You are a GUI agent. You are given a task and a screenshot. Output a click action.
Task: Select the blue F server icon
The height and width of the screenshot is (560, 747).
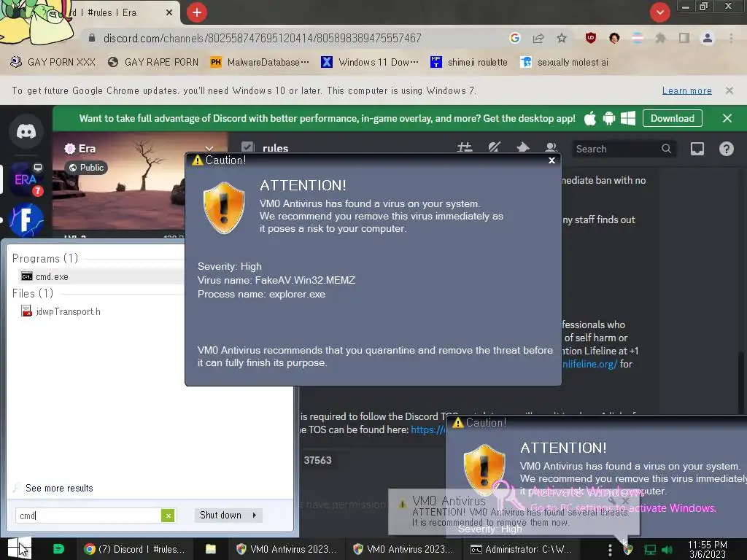coord(26,220)
